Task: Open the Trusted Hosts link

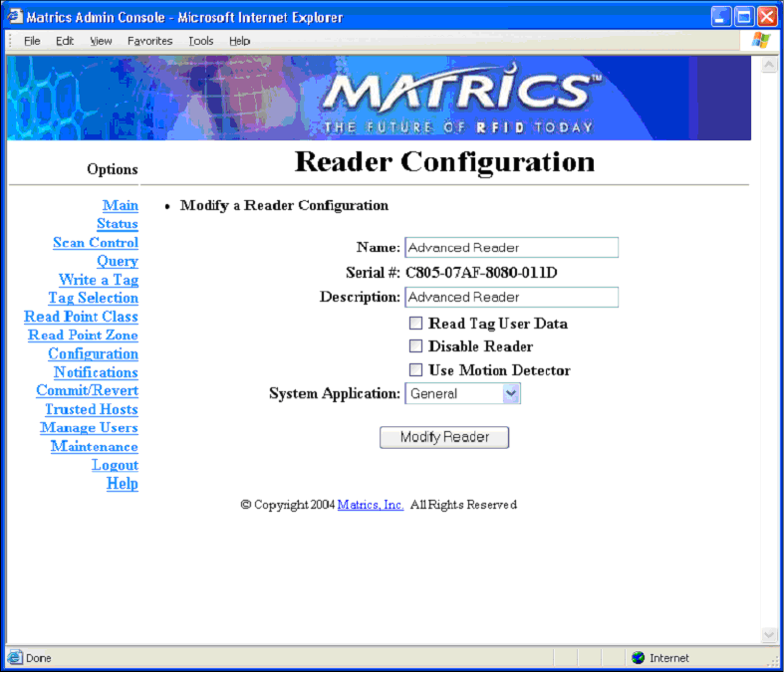Action: 92,409
